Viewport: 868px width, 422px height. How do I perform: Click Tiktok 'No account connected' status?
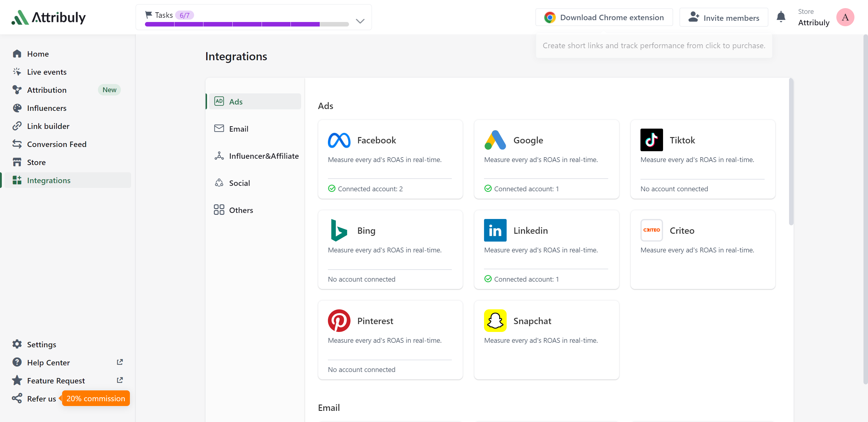tap(674, 189)
